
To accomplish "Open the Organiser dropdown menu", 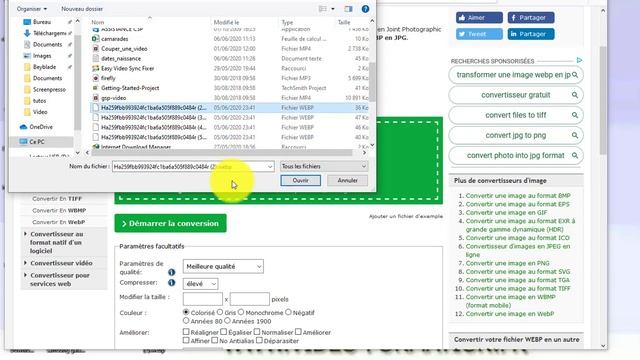I will point(32,9).
